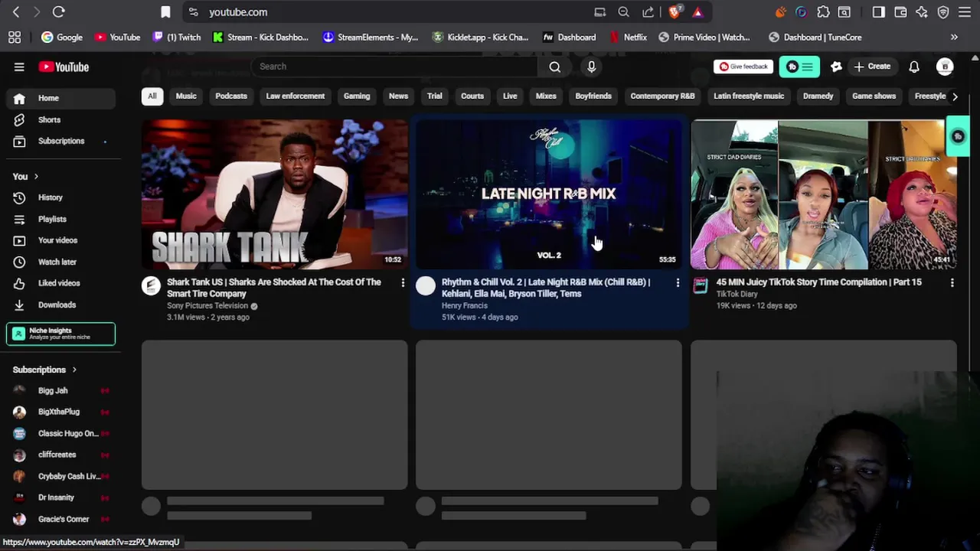The width and height of the screenshot is (980, 551).
Task: Expand the Subscriptions section heading
Action: click(x=45, y=370)
